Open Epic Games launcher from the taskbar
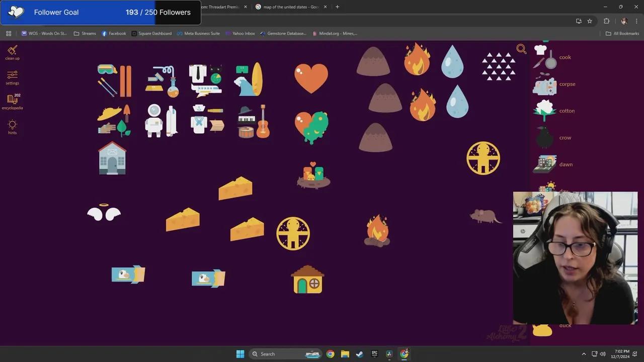The width and height of the screenshot is (644, 362). (374, 354)
